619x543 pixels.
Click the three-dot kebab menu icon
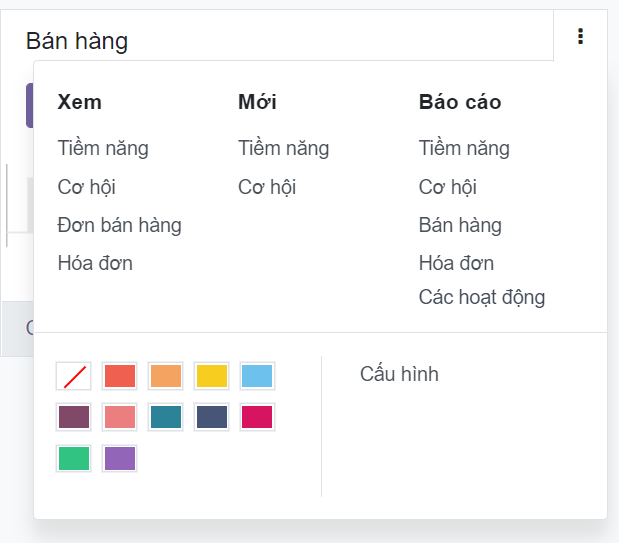581,37
